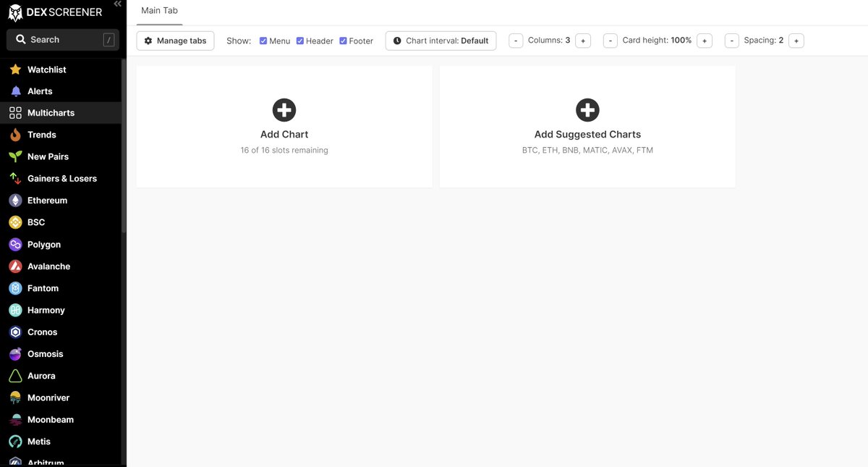Click the Add Chart label
Screen dimensions: 868x467
tap(284, 134)
